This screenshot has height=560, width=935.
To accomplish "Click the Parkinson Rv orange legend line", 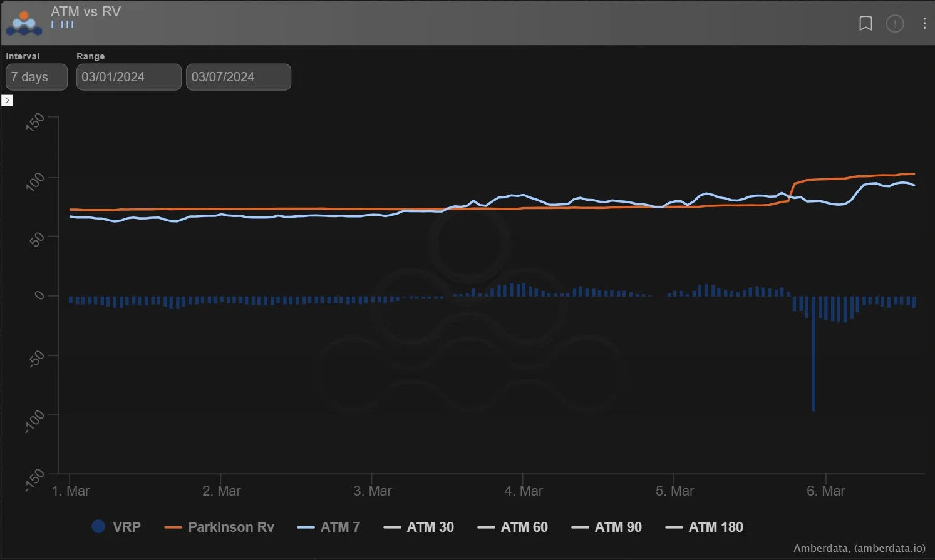I will [173, 527].
